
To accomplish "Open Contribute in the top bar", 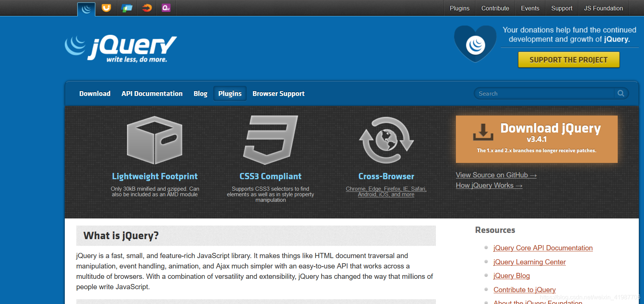I will pyautogui.click(x=495, y=8).
